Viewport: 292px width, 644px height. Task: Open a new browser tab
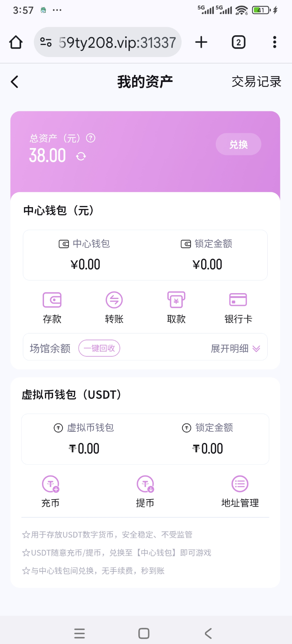click(201, 42)
